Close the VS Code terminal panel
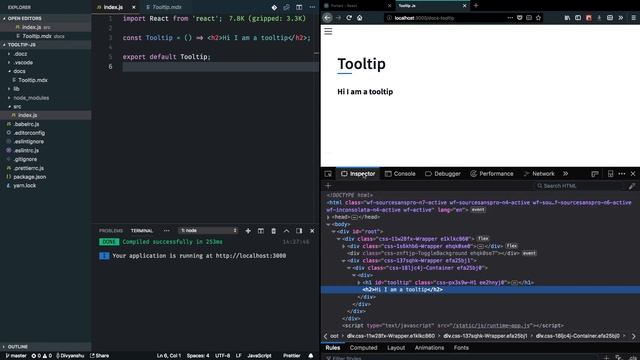The width and height of the screenshot is (640, 360). [x=312, y=231]
